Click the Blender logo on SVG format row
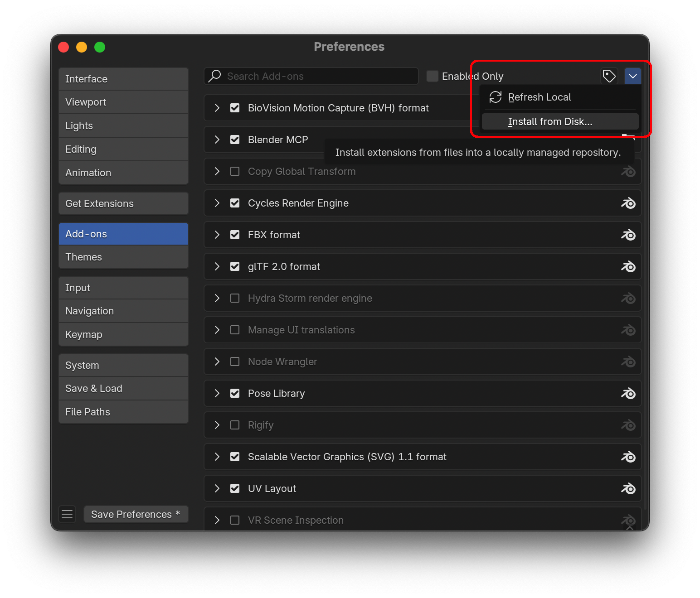700x598 pixels. pyautogui.click(x=628, y=457)
